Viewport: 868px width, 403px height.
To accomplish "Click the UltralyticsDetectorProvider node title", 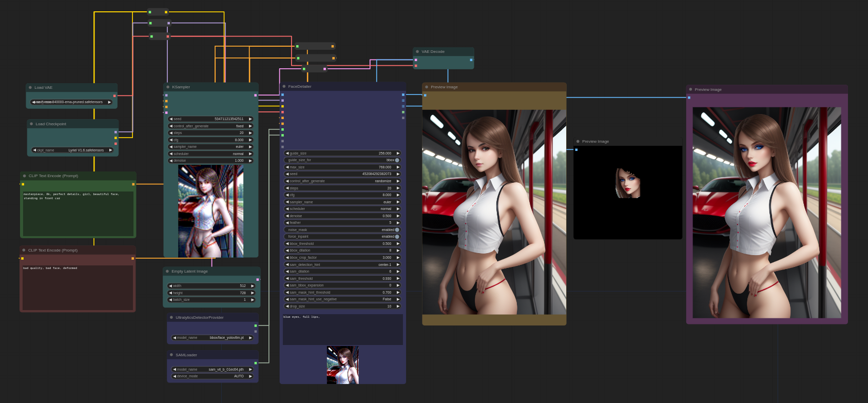I will (x=200, y=318).
